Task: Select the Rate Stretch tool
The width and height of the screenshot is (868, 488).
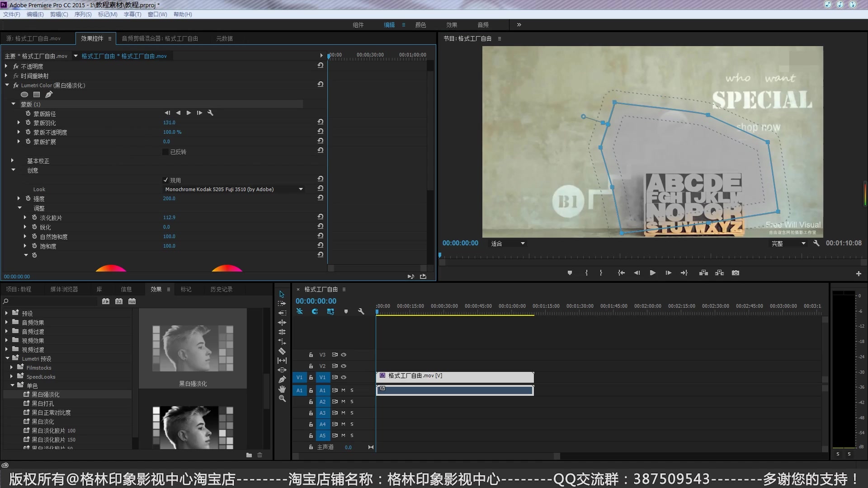Action: pos(282,342)
